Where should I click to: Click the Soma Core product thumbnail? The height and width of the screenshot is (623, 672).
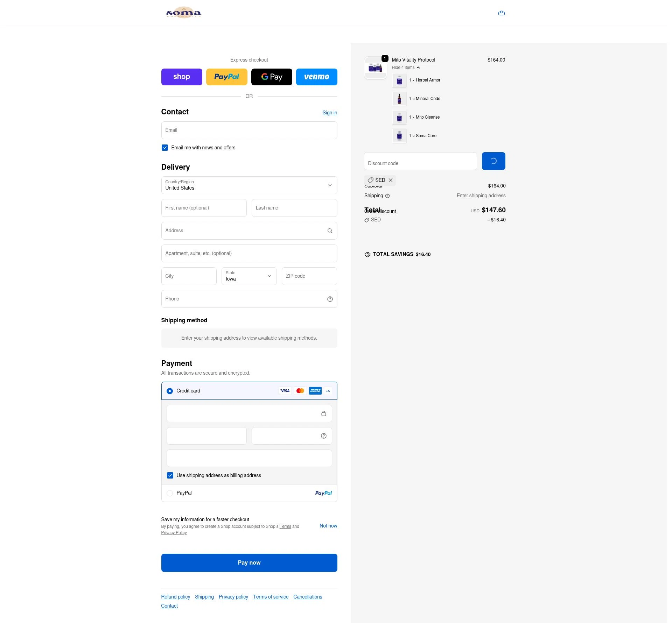tap(399, 136)
